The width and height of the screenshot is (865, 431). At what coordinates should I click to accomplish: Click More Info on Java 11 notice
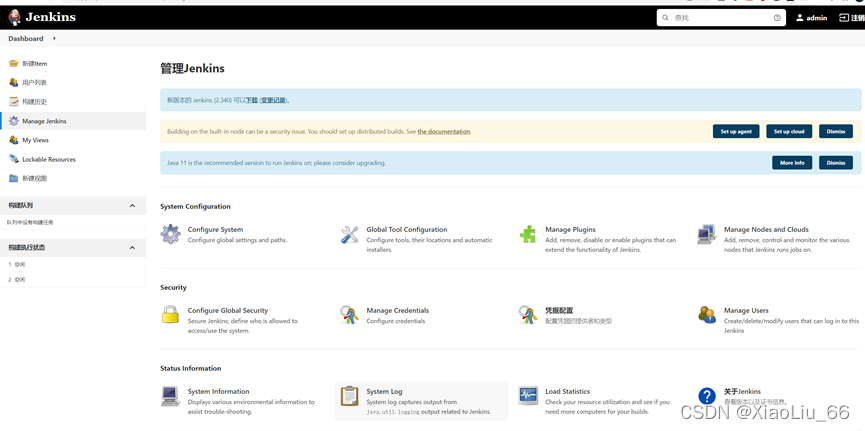coord(792,163)
